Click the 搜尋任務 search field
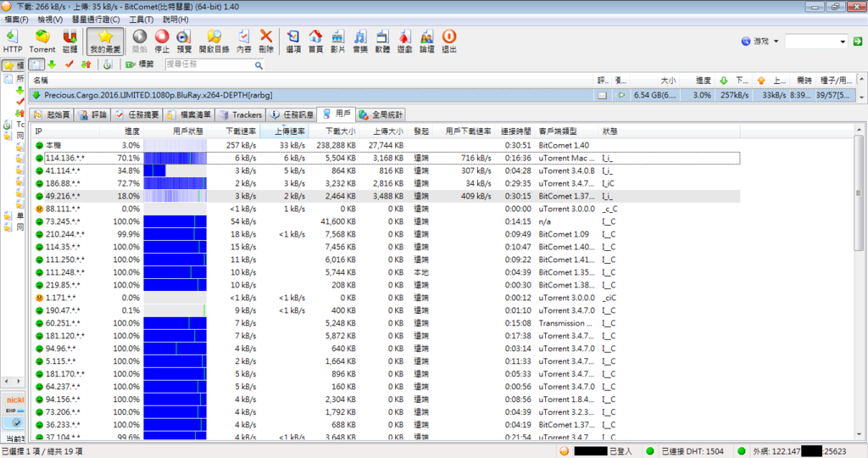This screenshot has height=458, width=868. click(x=209, y=64)
